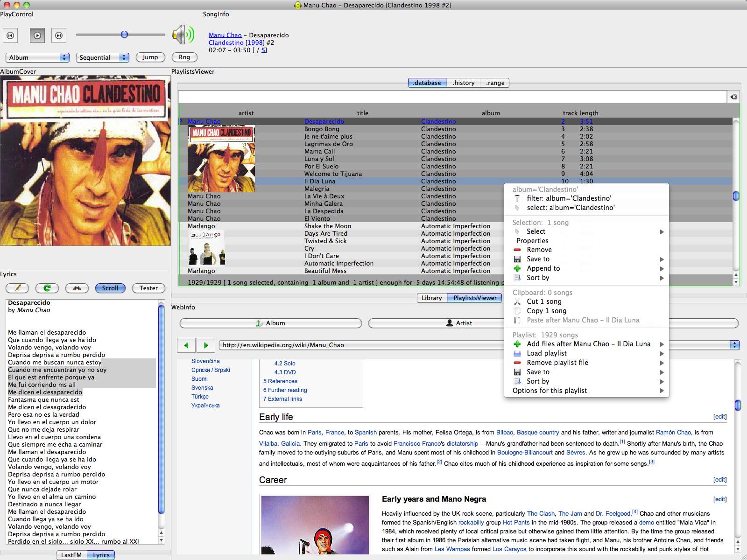Go forward in the WebInfo browser

pos(206,345)
